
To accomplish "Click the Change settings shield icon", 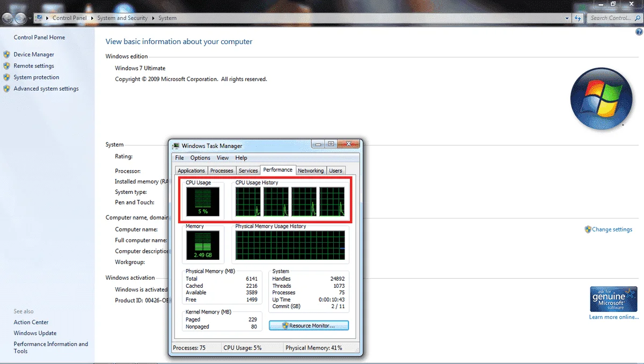I will [x=588, y=229].
